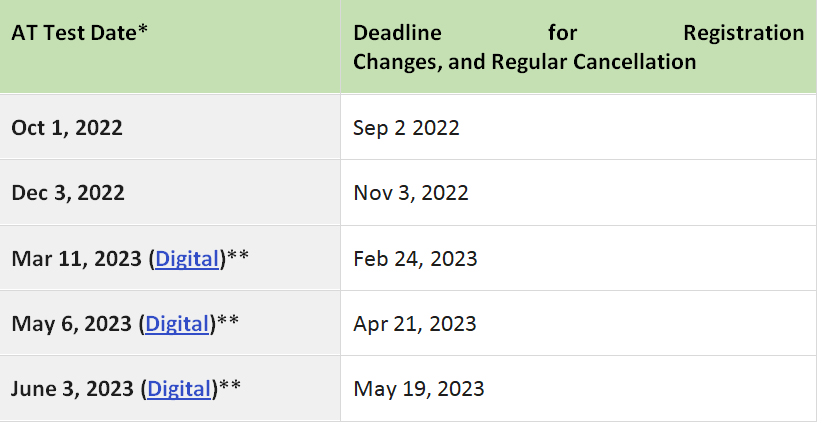Open the Digital link for June 3, 2023
This screenshot has height=428, width=824.
(180, 389)
